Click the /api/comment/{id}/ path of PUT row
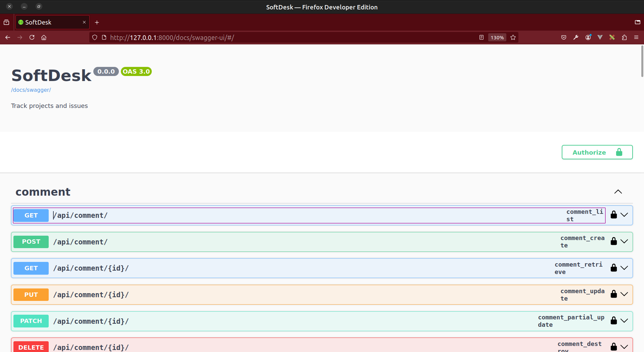The image size is (644, 352). coord(91,295)
